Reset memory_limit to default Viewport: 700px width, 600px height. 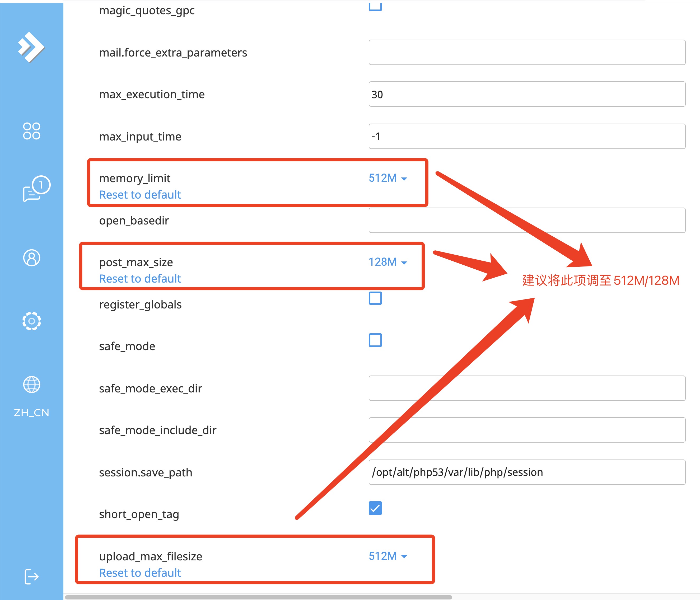pyautogui.click(x=140, y=195)
